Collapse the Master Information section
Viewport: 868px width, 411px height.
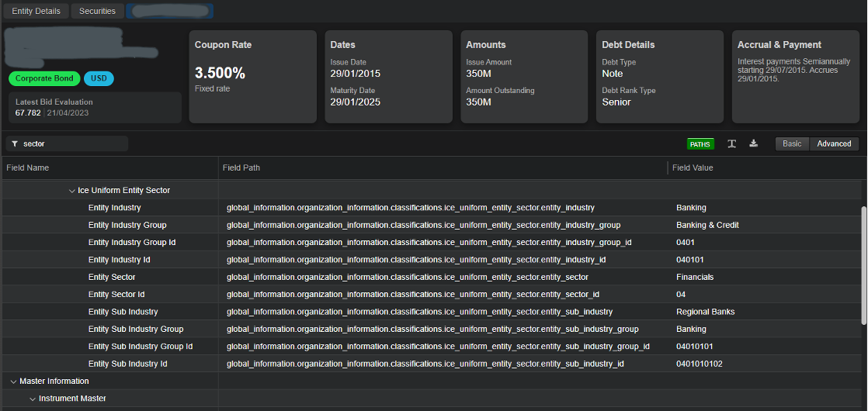click(x=13, y=382)
